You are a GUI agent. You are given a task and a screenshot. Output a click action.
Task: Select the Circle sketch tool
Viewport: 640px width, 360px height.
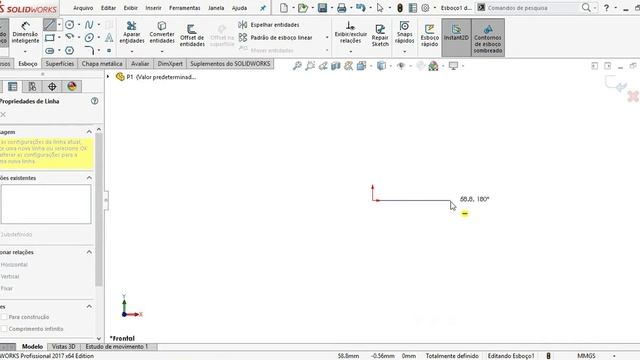tap(69, 25)
